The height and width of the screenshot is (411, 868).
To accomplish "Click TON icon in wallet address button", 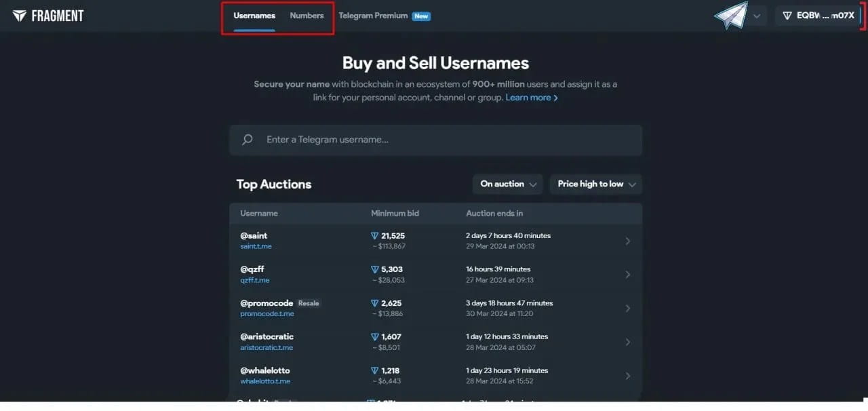I will [787, 16].
